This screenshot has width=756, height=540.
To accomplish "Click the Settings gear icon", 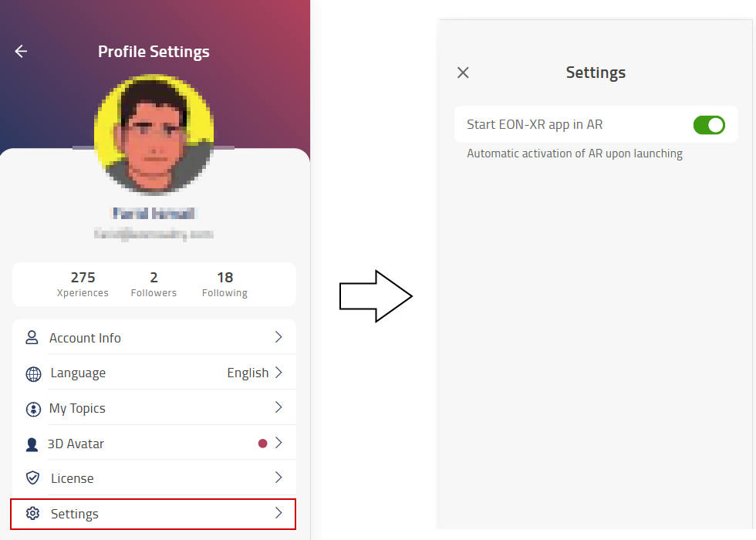I will [x=32, y=514].
